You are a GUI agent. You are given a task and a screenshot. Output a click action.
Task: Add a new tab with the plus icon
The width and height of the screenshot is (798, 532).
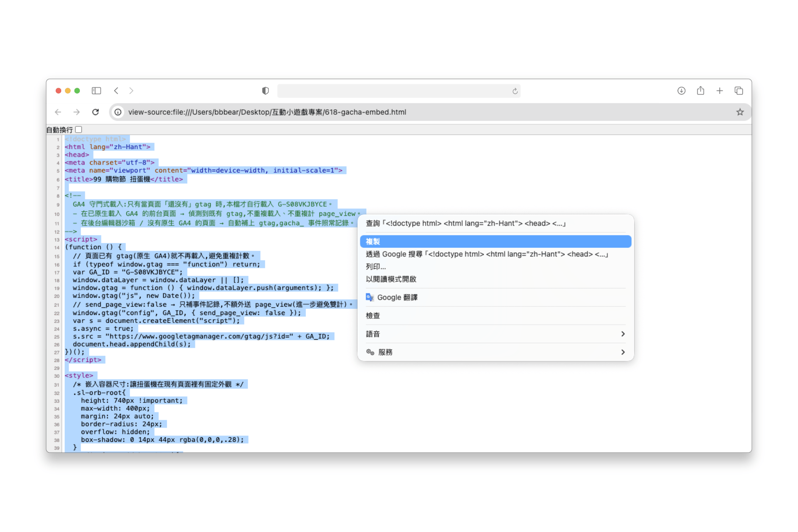click(x=719, y=91)
